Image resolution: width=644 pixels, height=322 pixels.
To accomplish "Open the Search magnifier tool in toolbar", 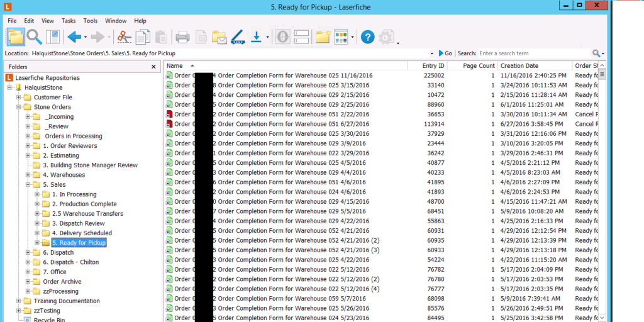I will tap(35, 37).
